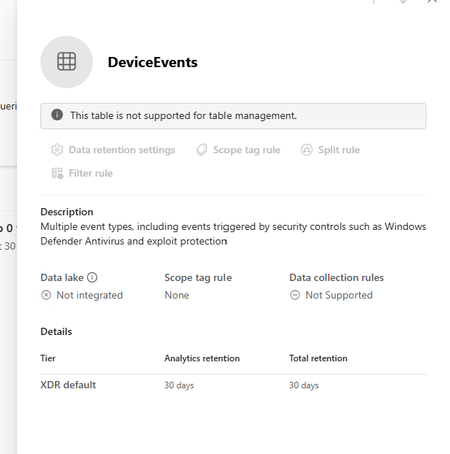Click the None value under Scope tag rule
The height and width of the screenshot is (454, 450).
pos(177,295)
